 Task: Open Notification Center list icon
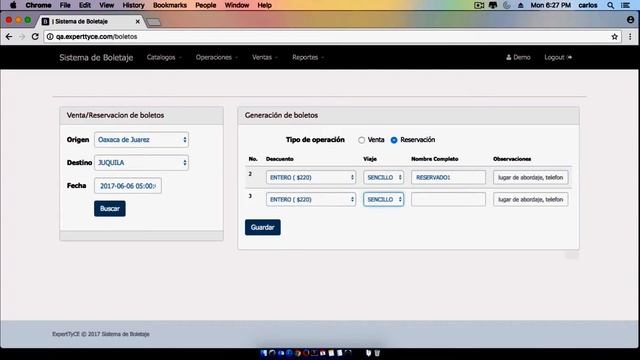coord(625,5)
